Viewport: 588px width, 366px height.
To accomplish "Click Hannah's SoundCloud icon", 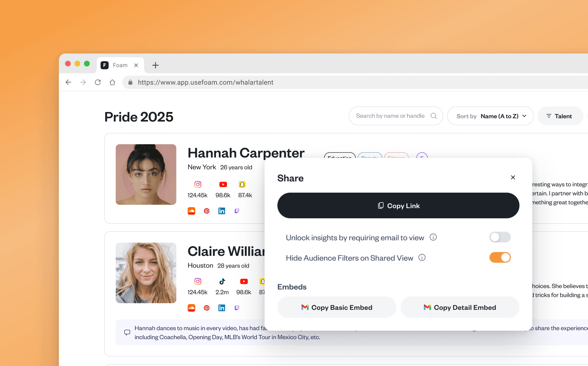I will (x=191, y=211).
